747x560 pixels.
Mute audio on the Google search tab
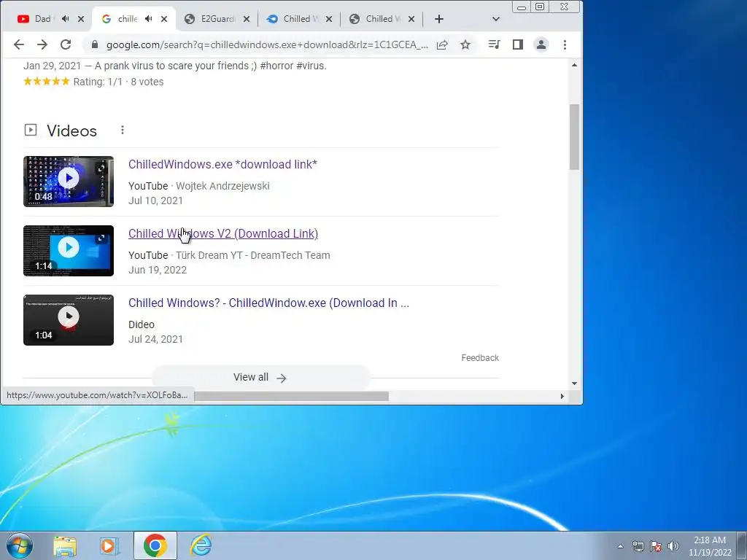149,18
